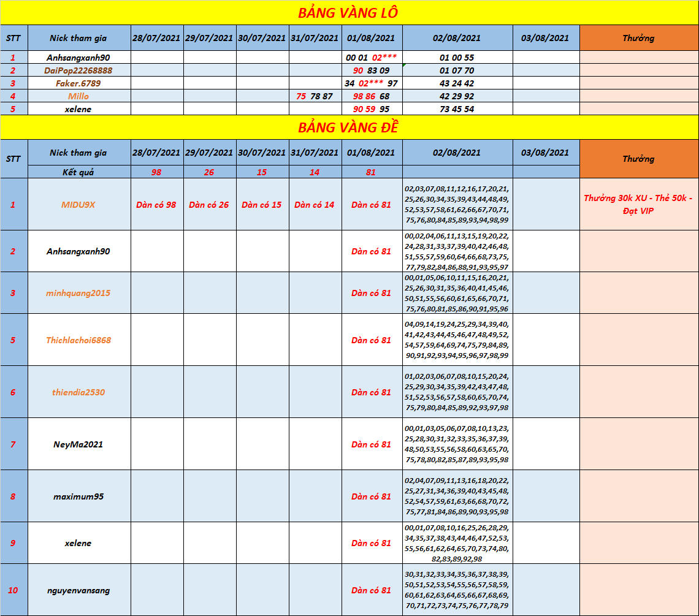
Task: Click the nguyenvansang nickname cell
Action: coord(78,590)
